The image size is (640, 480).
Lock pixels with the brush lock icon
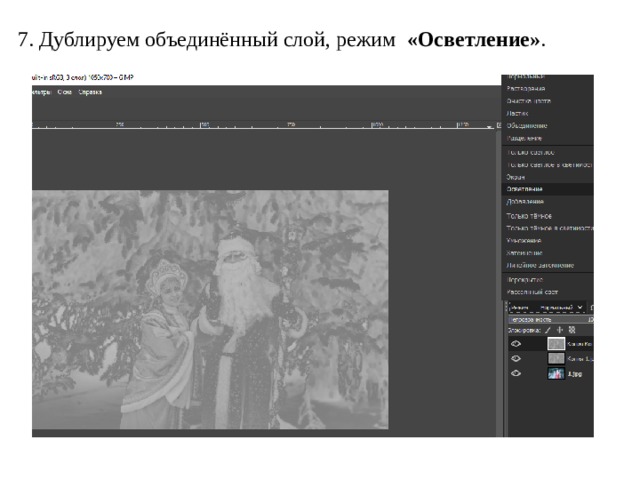tap(548, 330)
